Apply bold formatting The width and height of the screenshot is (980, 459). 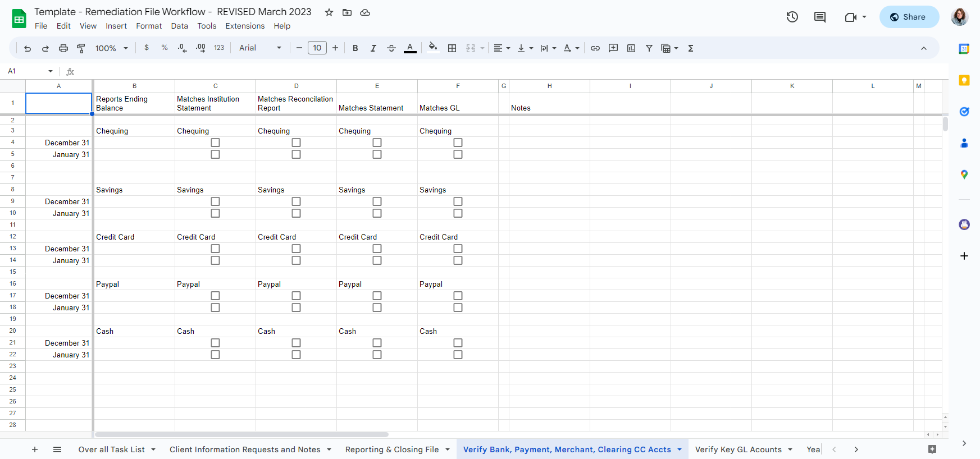click(355, 48)
